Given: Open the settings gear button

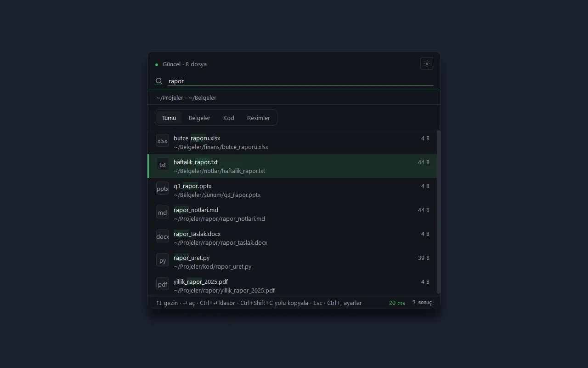Looking at the screenshot, I should click(x=427, y=63).
